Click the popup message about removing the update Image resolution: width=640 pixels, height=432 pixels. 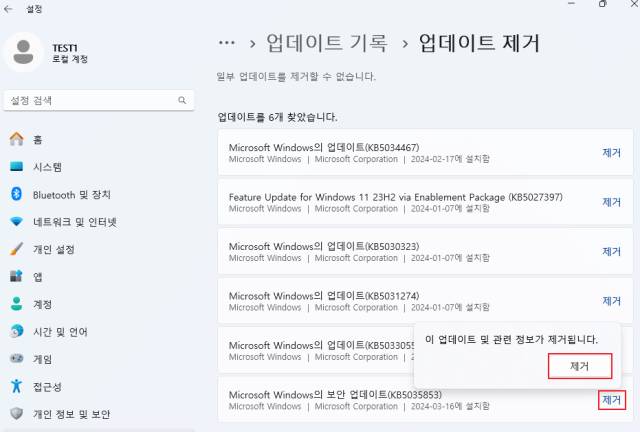(x=511, y=339)
